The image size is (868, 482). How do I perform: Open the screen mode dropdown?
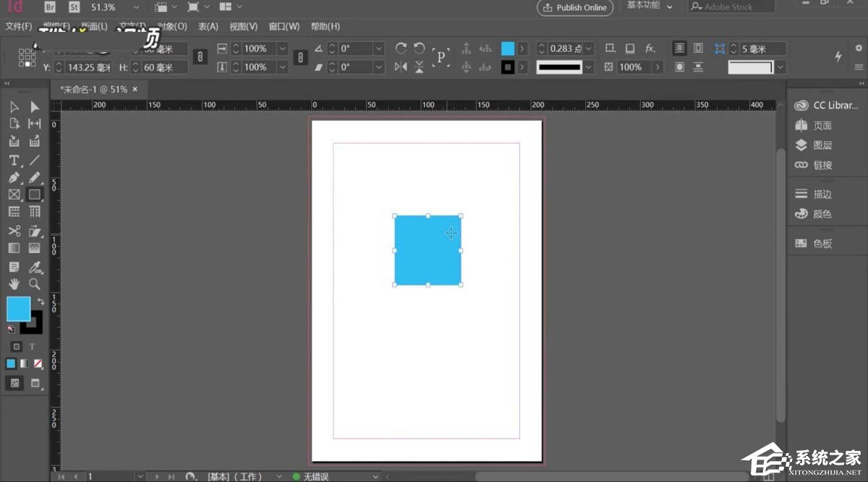[198, 7]
